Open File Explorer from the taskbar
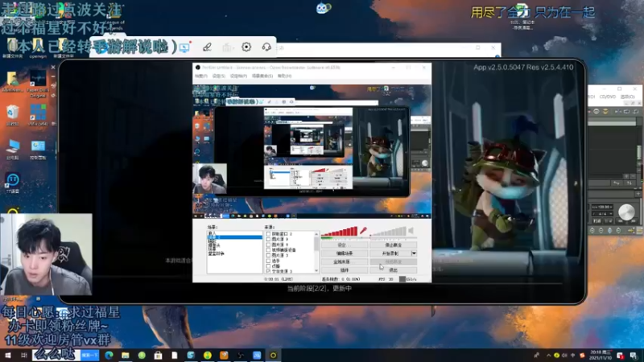Screen dimensions: 644x362 tap(126, 355)
